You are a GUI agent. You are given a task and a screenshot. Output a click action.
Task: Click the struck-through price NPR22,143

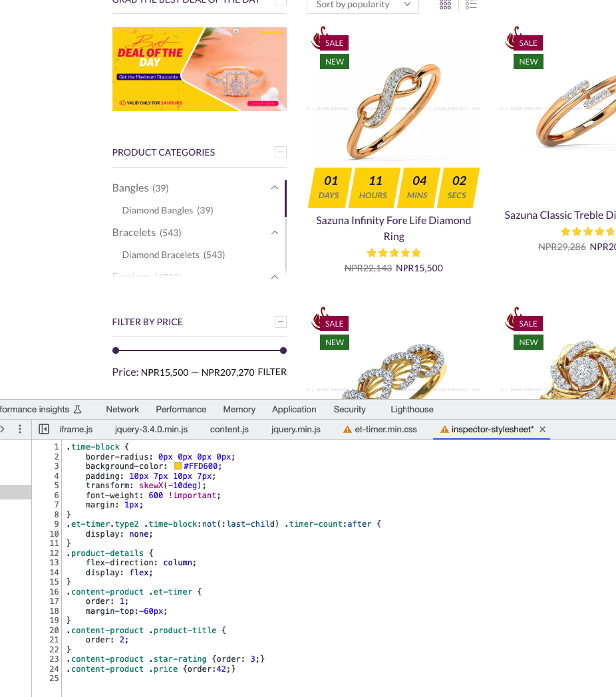pos(368,268)
